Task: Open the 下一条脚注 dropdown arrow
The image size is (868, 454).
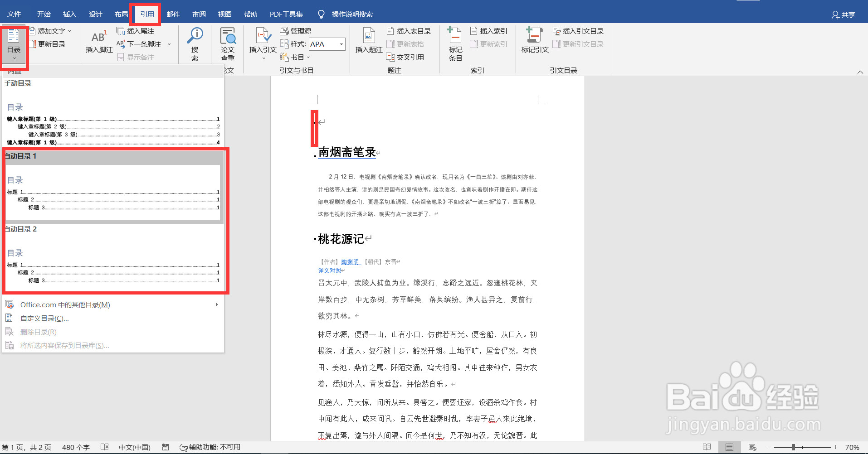Action: pyautogui.click(x=169, y=44)
